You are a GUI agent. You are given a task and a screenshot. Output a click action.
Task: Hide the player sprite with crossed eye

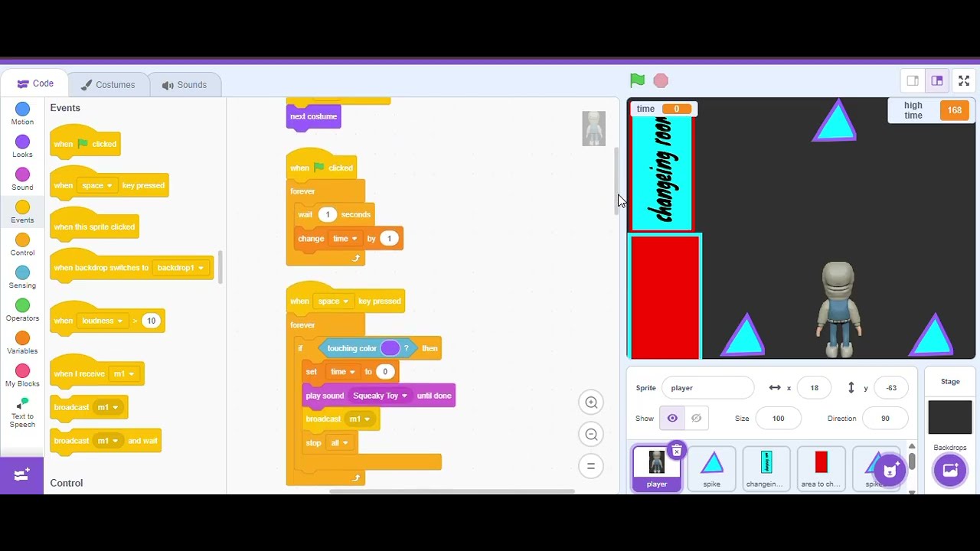tap(696, 419)
